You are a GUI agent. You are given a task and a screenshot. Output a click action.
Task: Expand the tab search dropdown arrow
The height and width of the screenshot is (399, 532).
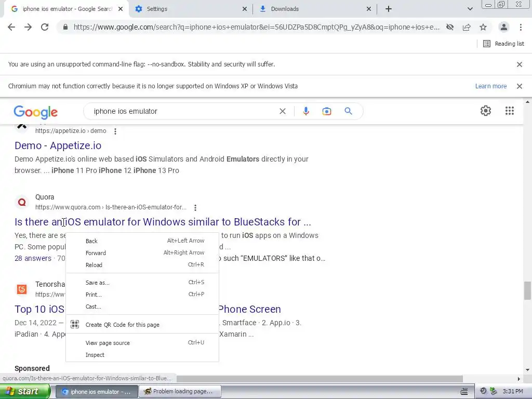coord(470,9)
